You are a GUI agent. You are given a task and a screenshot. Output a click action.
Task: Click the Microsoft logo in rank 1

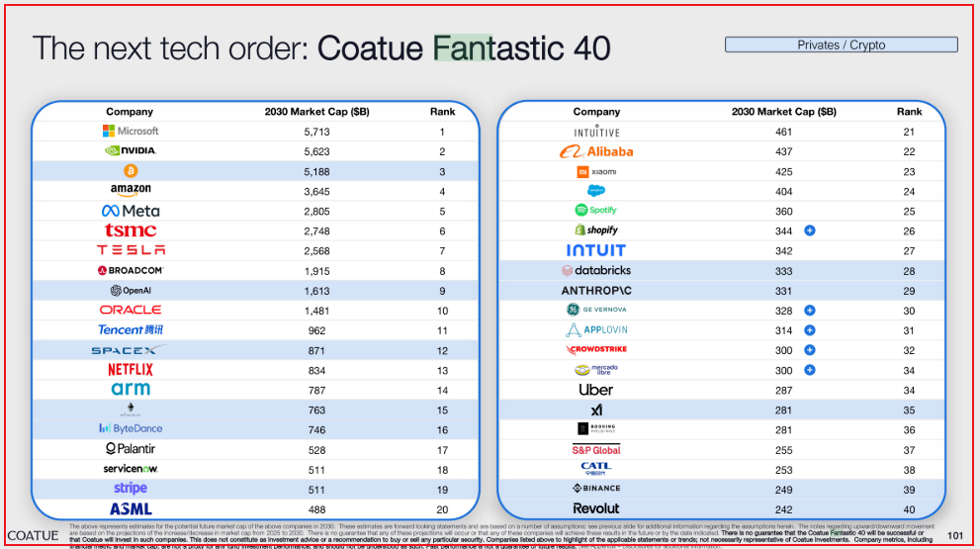130,131
